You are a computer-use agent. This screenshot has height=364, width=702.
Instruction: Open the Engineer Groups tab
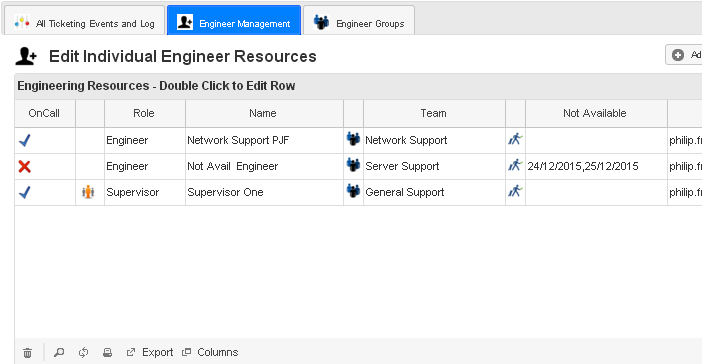tap(359, 21)
